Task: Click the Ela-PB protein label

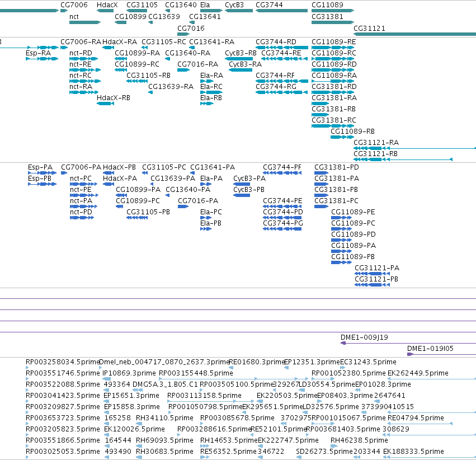Action: pos(211,223)
